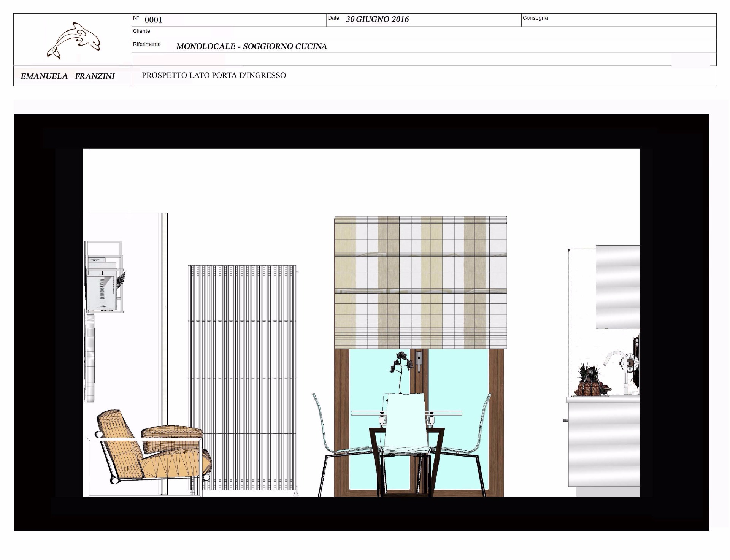Click the Consegna field label
Screen dimensions: 730x560
[x=535, y=18]
